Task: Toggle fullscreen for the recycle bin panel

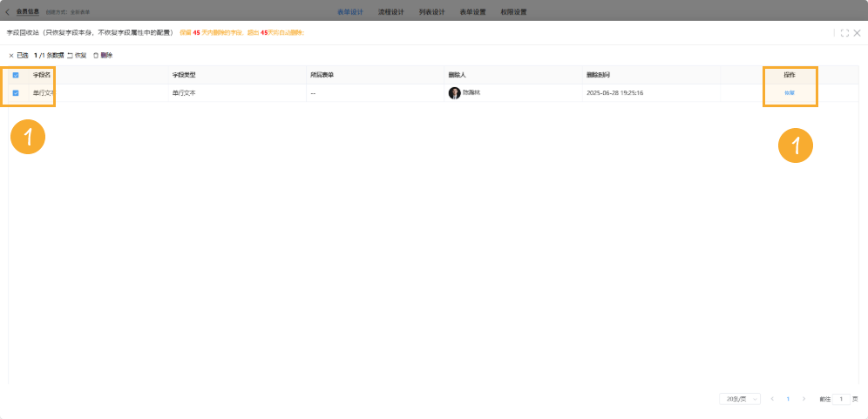Action: (x=844, y=33)
